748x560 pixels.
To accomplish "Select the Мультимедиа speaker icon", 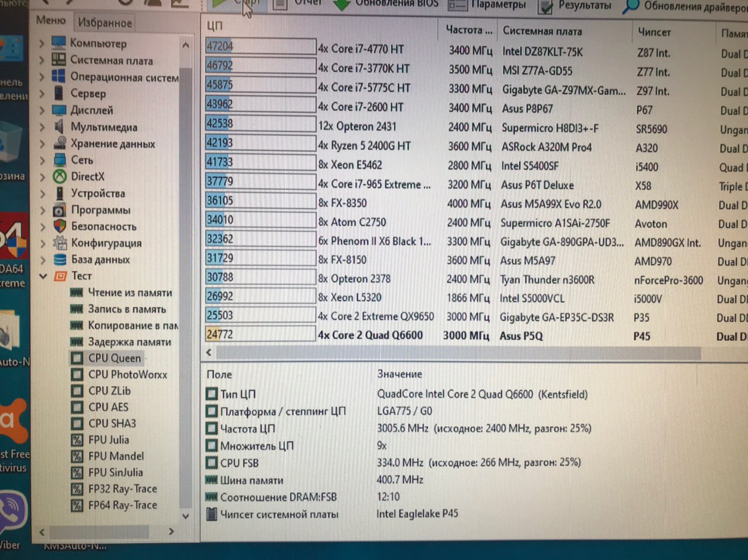I will click(59, 127).
